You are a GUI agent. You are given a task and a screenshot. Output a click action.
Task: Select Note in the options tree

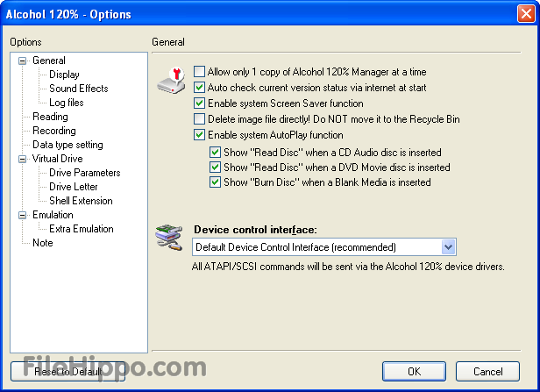pyautogui.click(x=43, y=243)
